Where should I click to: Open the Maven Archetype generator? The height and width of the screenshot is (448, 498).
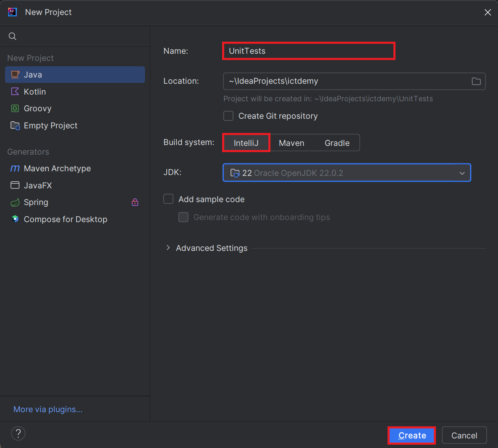coord(15,168)
